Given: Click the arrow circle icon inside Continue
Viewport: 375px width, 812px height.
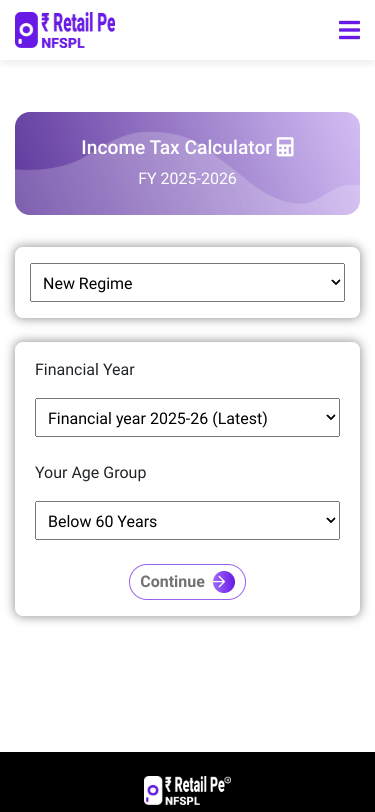Looking at the screenshot, I should coord(224,582).
